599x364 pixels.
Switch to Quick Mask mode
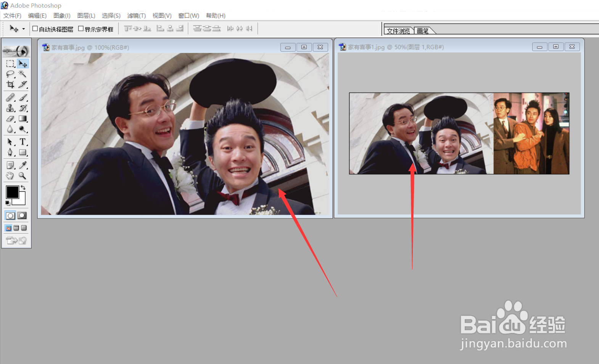(22, 215)
